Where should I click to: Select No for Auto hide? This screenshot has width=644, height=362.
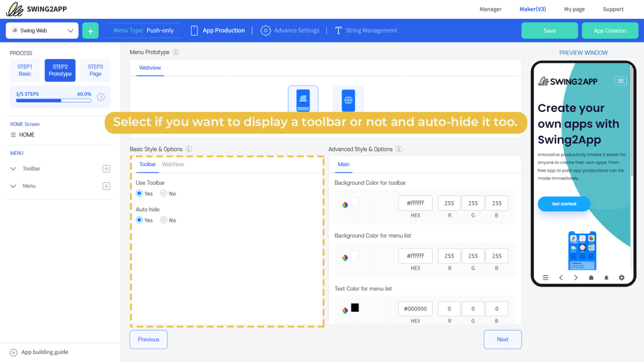[164, 220]
